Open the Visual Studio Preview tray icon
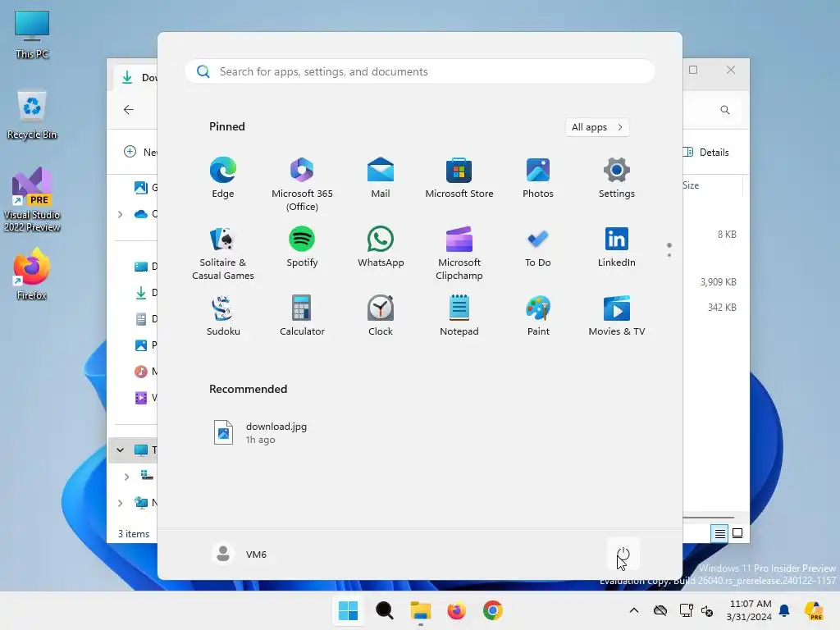Viewport: 840px width, 630px height. [x=814, y=610]
